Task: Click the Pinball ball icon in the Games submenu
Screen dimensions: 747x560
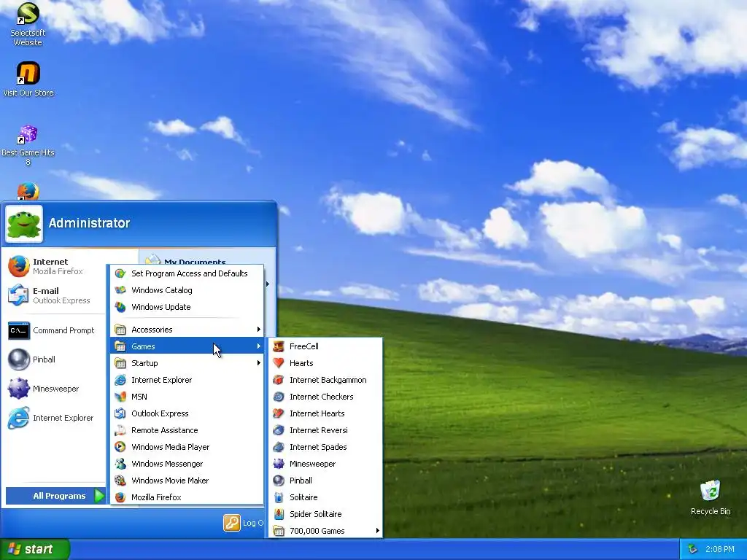Action: pos(279,481)
